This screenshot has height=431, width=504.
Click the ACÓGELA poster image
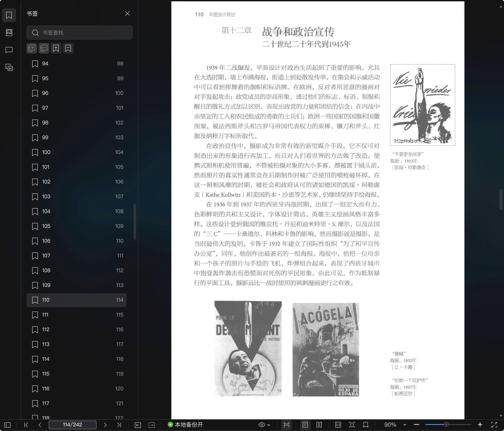point(326,350)
